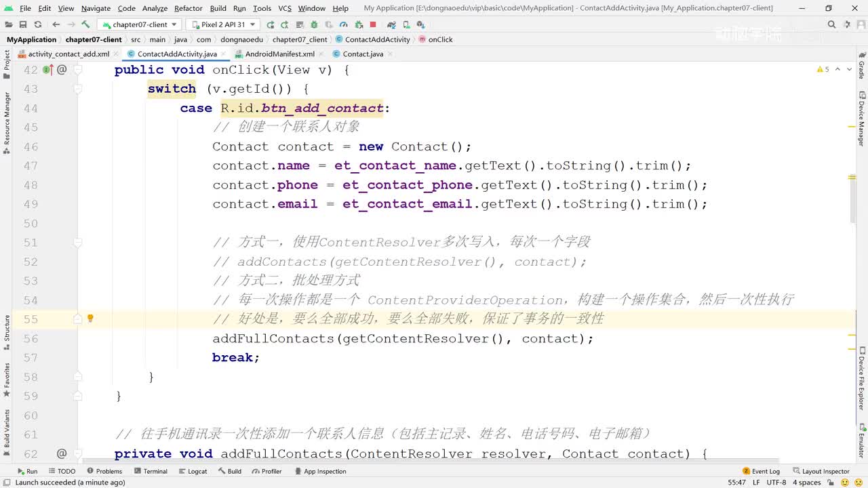Collapse the onClick method fold at line 42

(x=78, y=69)
